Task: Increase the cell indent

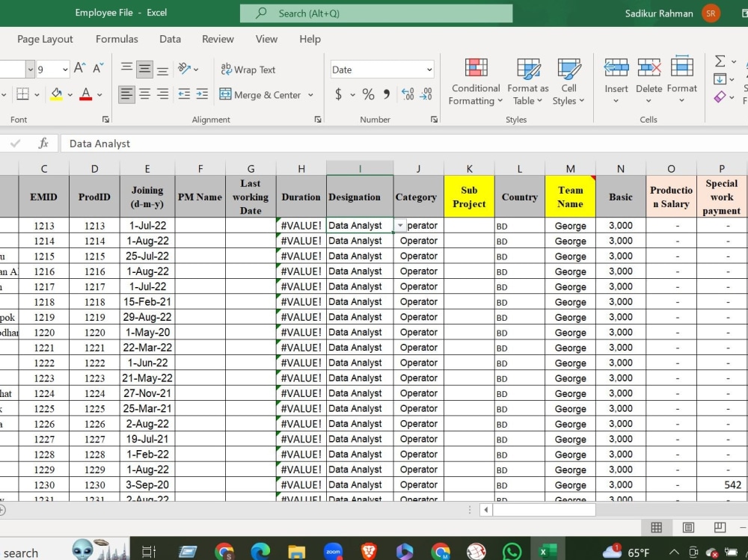Action: point(202,94)
